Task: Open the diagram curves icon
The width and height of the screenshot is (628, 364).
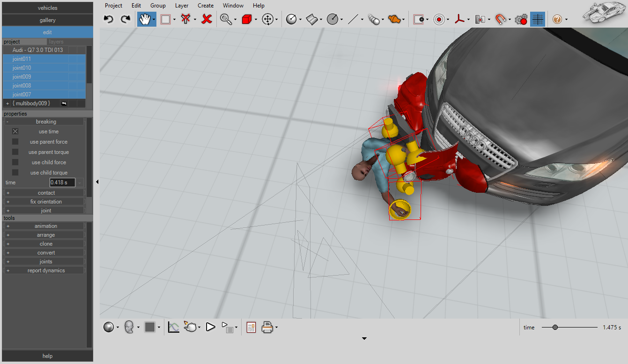Action: pyautogui.click(x=174, y=327)
